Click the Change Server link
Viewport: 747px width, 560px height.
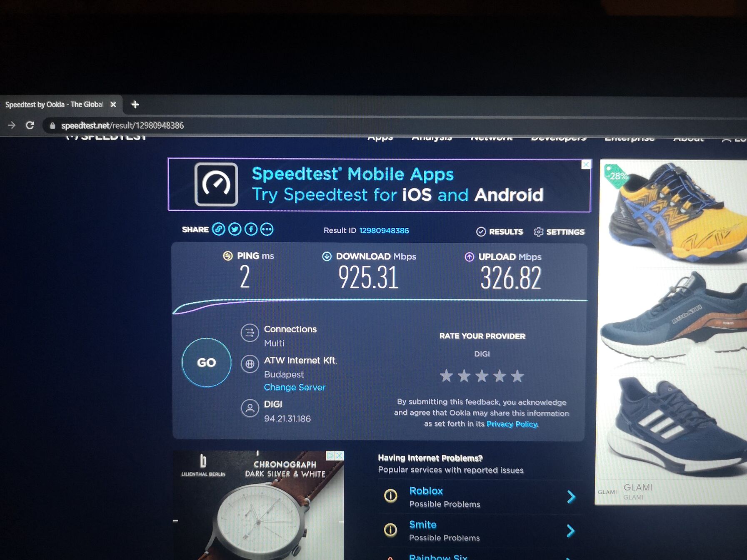click(295, 387)
